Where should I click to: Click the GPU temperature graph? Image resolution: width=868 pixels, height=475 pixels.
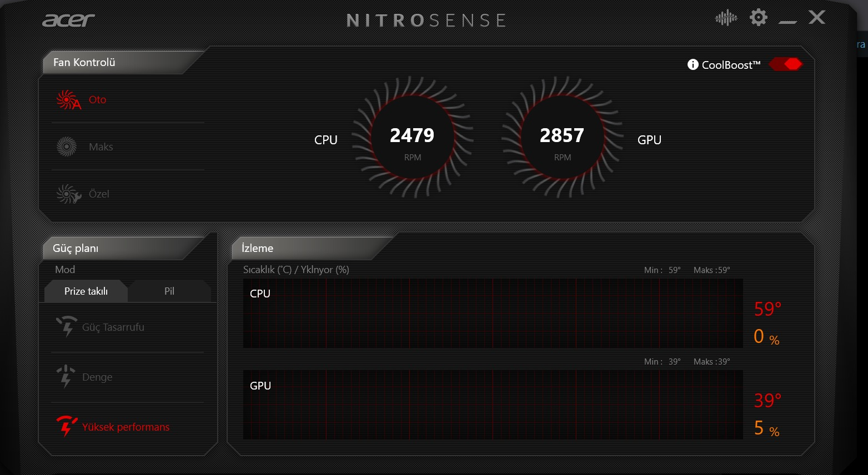(493, 405)
